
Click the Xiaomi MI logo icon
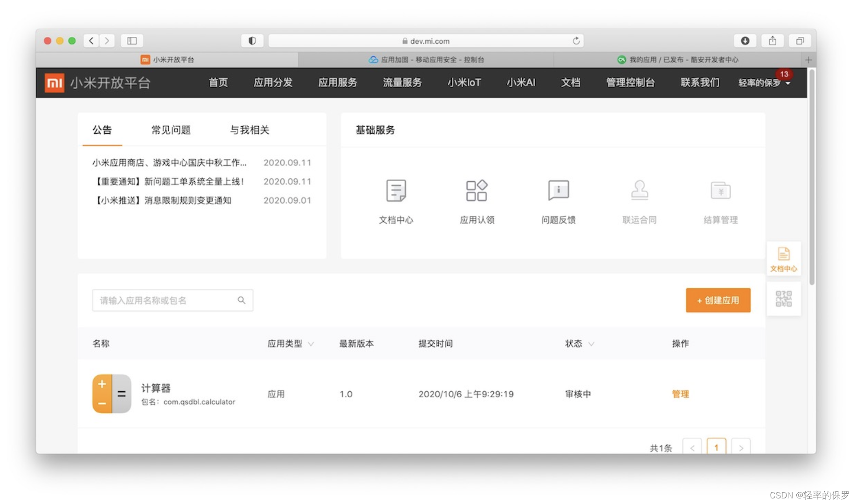tap(55, 83)
